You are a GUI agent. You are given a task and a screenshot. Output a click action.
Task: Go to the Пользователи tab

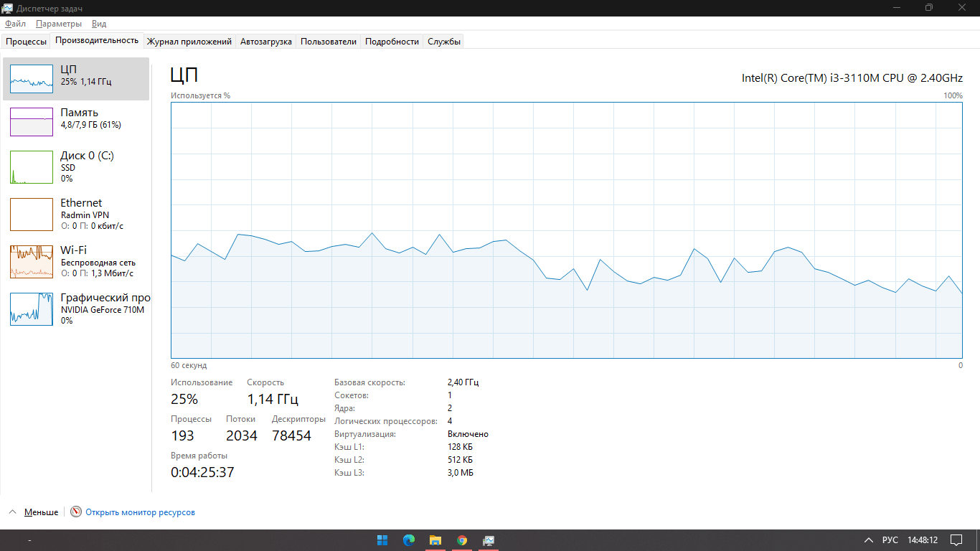pyautogui.click(x=329, y=42)
